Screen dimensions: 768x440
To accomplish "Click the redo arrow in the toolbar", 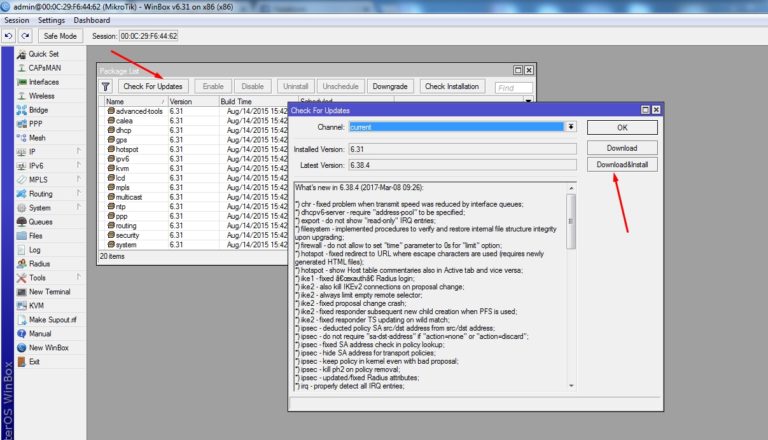I will [x=23, y=36].
